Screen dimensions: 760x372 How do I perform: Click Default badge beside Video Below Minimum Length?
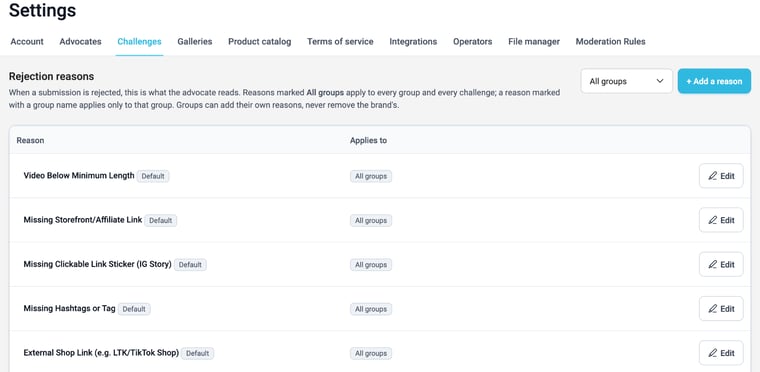(x=153, y=177)
